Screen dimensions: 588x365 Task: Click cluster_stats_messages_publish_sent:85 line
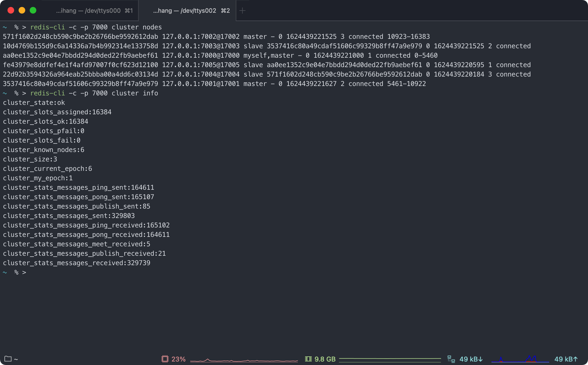tap(77, 206)
